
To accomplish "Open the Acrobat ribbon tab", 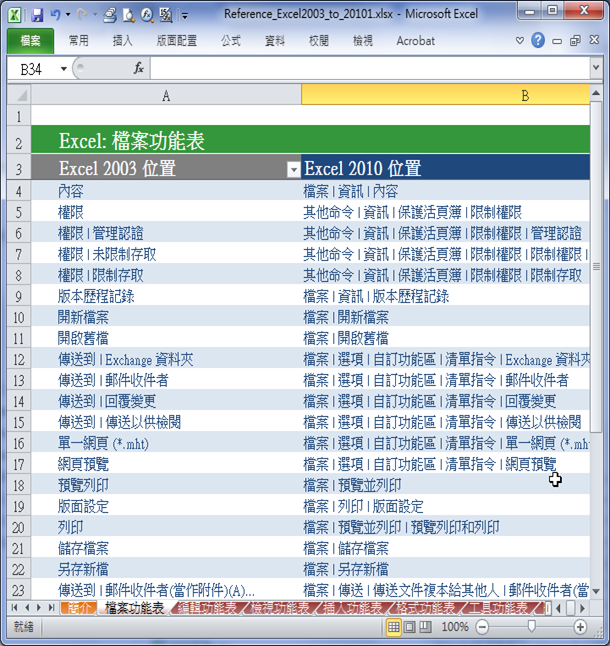I will [x=415, y=40].
